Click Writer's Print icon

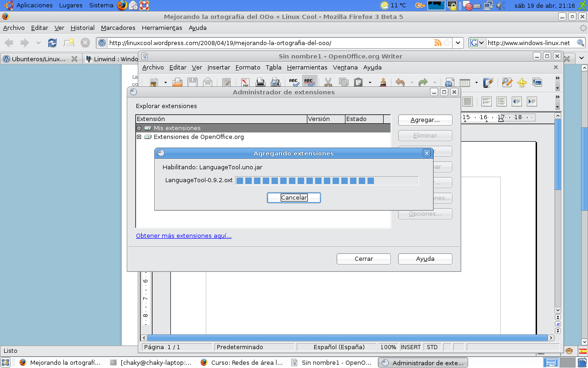click(260, 83)
